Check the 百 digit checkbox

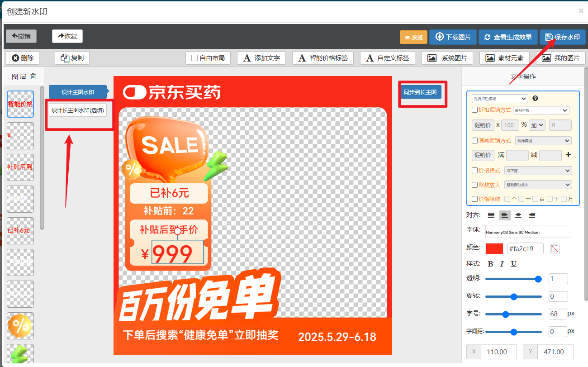coord(536,199)
